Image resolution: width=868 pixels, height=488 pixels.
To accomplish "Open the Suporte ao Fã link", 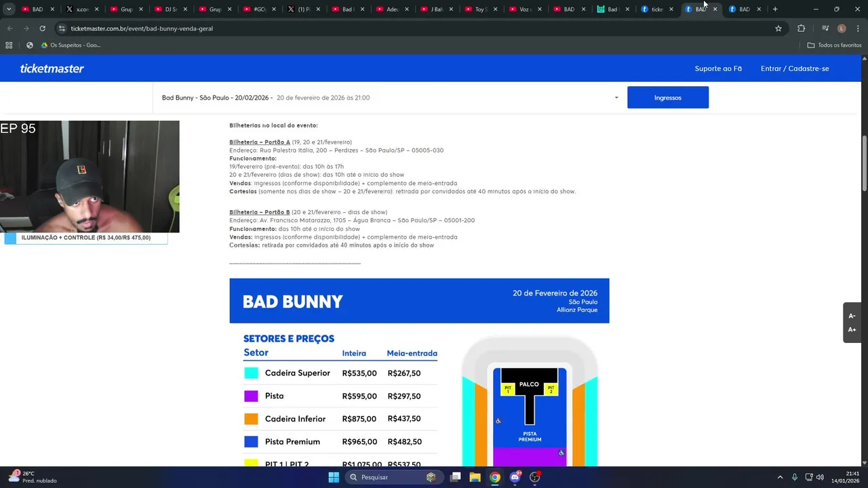I will coord(718,68).
